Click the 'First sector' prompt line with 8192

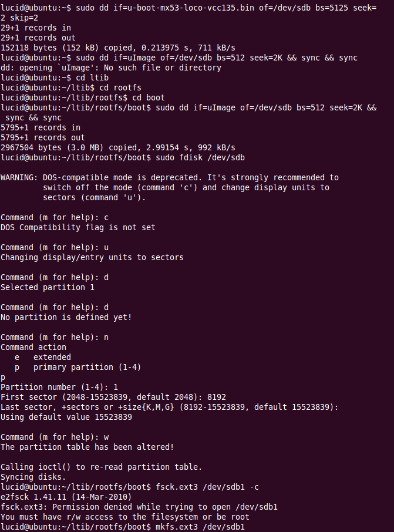[x=113, y=397]
